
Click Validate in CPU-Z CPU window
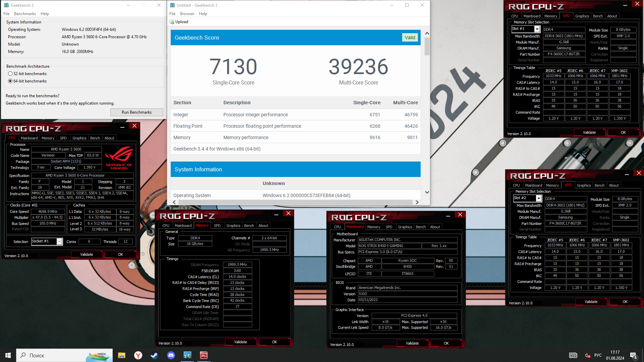pyautogui.click(x=87, y=254)
